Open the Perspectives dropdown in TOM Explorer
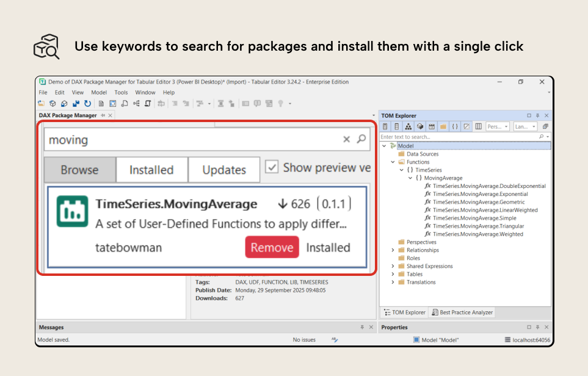588x376 pixels. (x=499, y=126)
